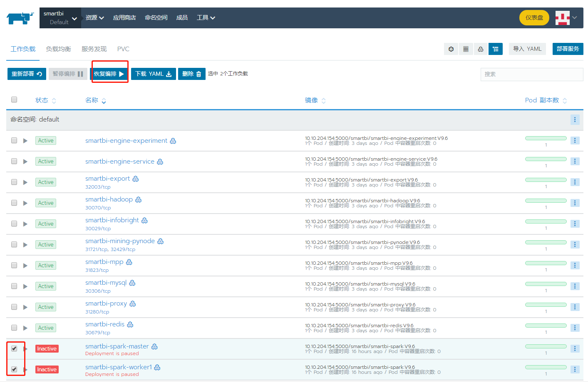Open the 仪表盘 dashboard button

click(534, 18)
